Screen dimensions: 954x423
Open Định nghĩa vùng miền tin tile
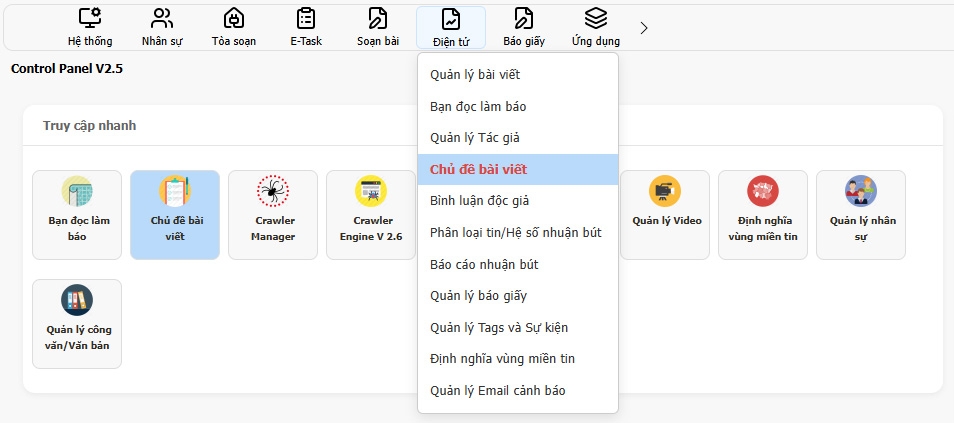[x=763, y=215]
